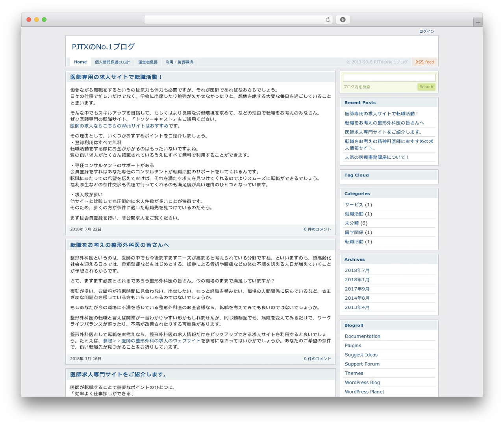Visit the Documentation blogroll link

(362, 336)
